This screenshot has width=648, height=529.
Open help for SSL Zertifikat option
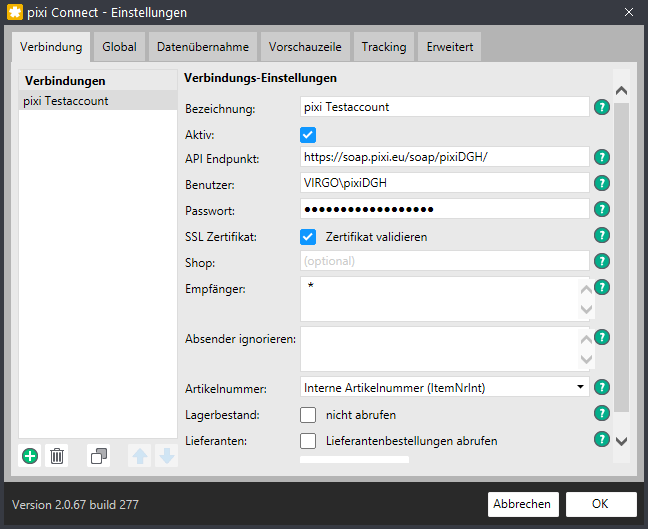point(602,236)
